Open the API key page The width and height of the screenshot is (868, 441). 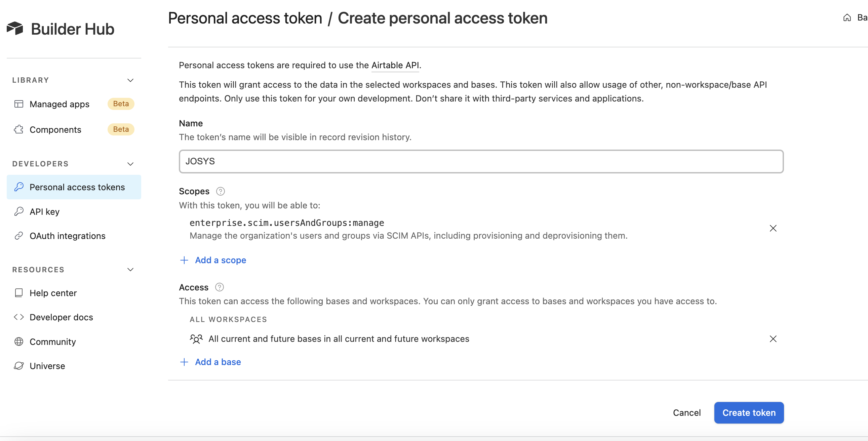click(x=44, y=211)
